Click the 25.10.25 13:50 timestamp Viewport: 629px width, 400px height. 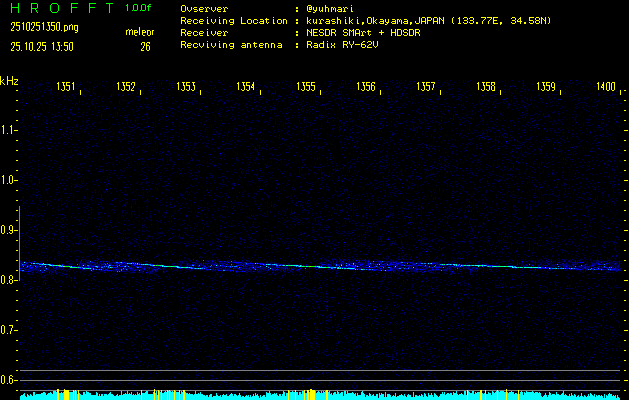click(41, 46)
